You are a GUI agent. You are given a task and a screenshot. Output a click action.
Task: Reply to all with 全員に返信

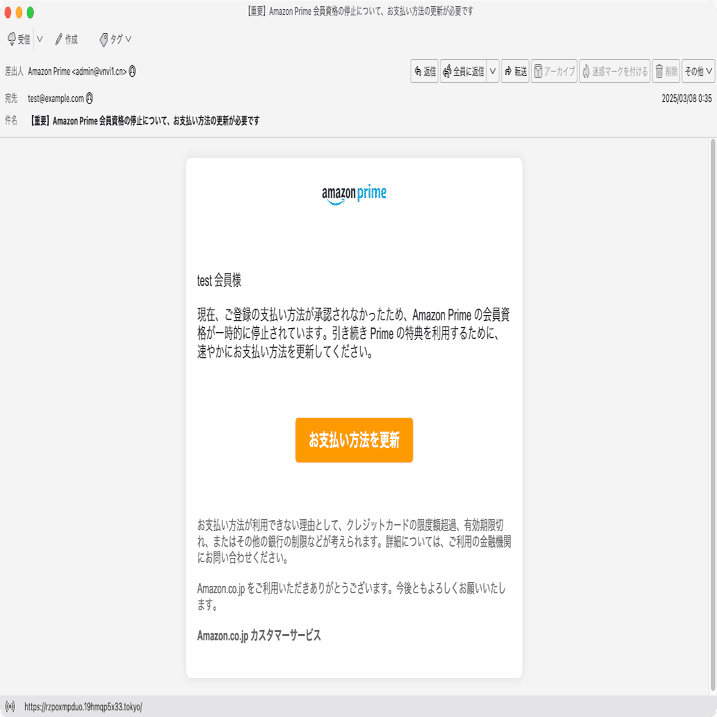pos(464,71)
